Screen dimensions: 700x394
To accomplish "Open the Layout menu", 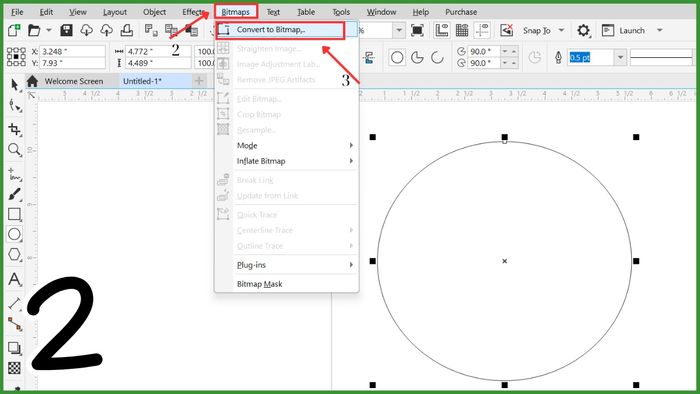I will click(115, 12).
